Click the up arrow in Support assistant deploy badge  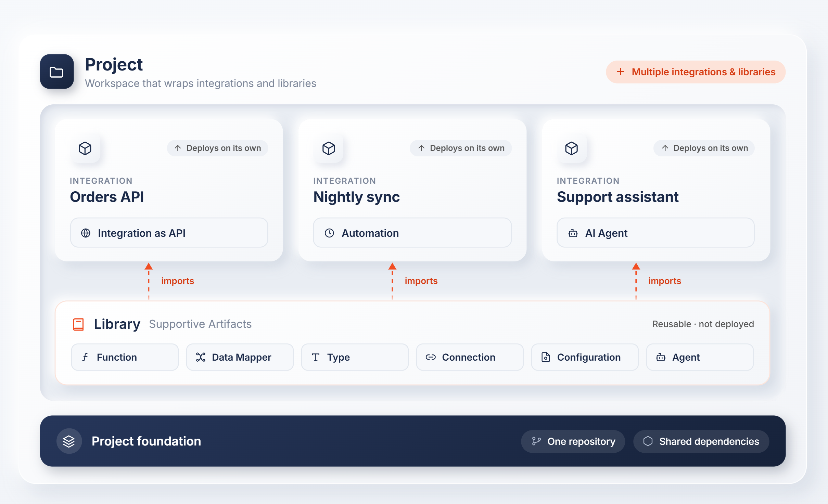[x=665, y=148]
